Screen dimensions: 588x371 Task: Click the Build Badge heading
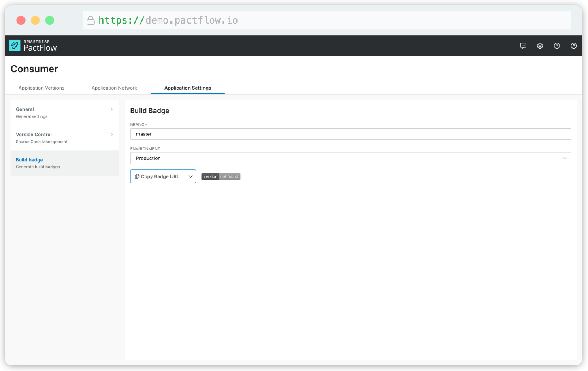(x=150, y=111)
